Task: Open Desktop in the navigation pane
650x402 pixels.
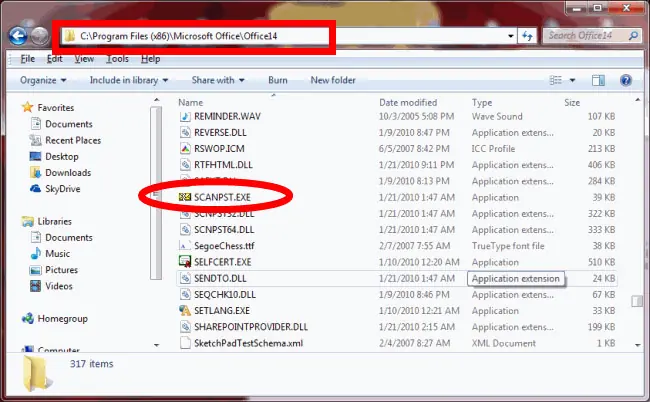Action: point(62,157)
